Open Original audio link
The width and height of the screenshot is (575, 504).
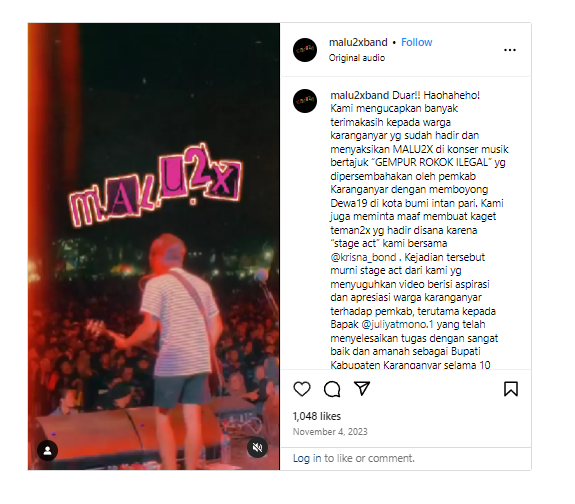click(x=357, y=58)
